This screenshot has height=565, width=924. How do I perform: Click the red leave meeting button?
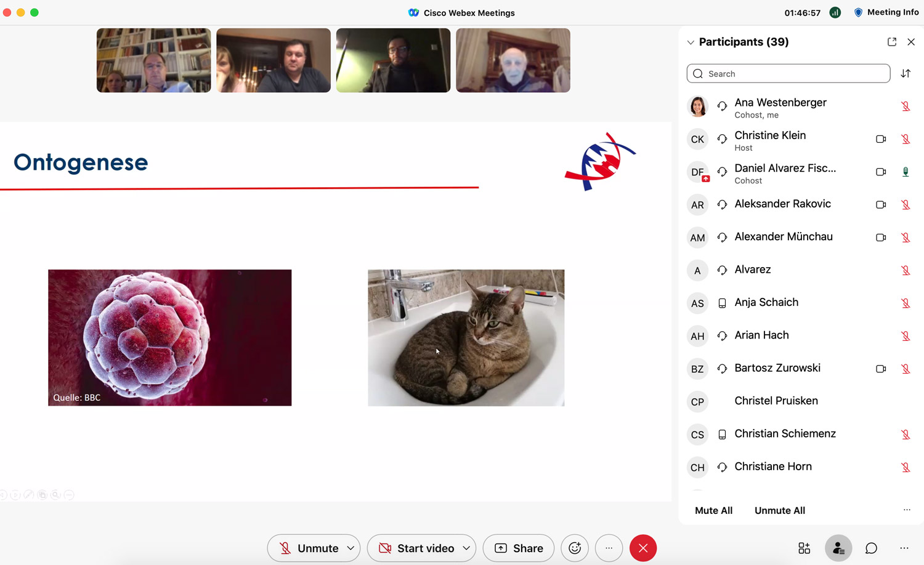[643, 548]
